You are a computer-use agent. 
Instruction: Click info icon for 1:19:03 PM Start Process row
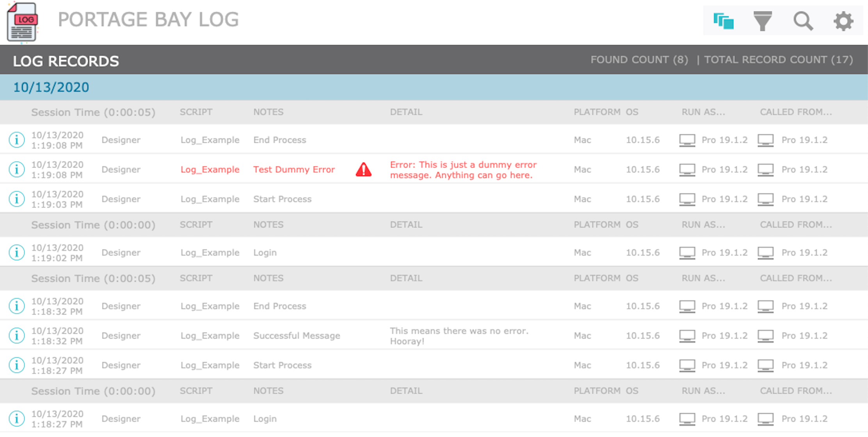pyautogui.click(x=17, y=199)
